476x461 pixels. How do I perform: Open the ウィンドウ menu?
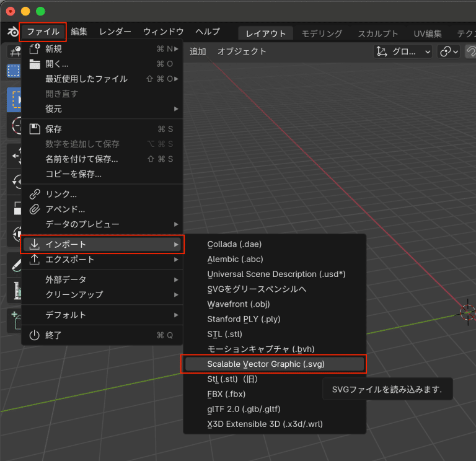click(164, 32)
